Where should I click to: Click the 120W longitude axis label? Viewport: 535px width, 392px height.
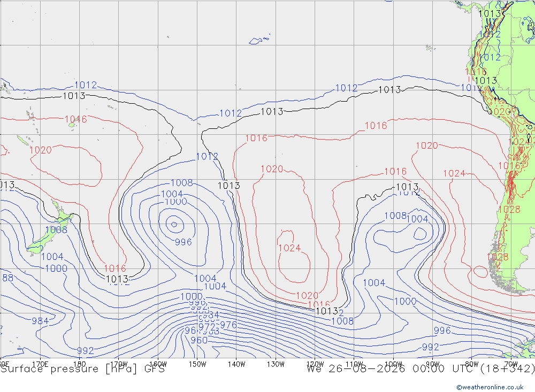(315, 364)
